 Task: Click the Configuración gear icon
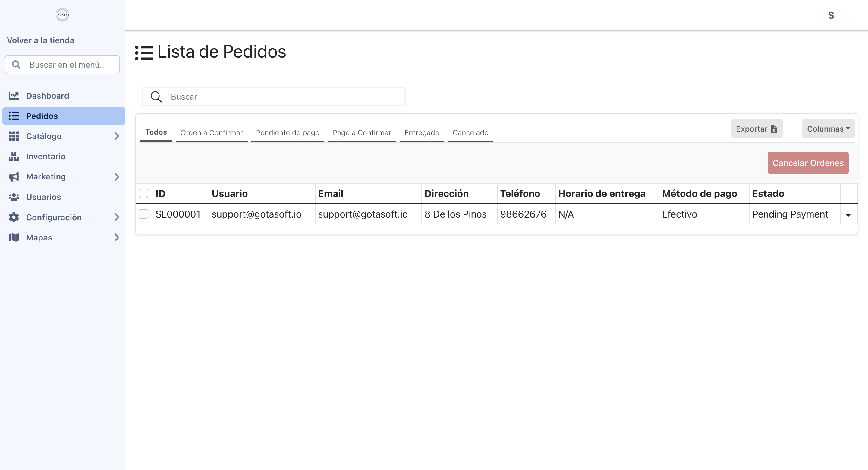[x=14, y=217]
